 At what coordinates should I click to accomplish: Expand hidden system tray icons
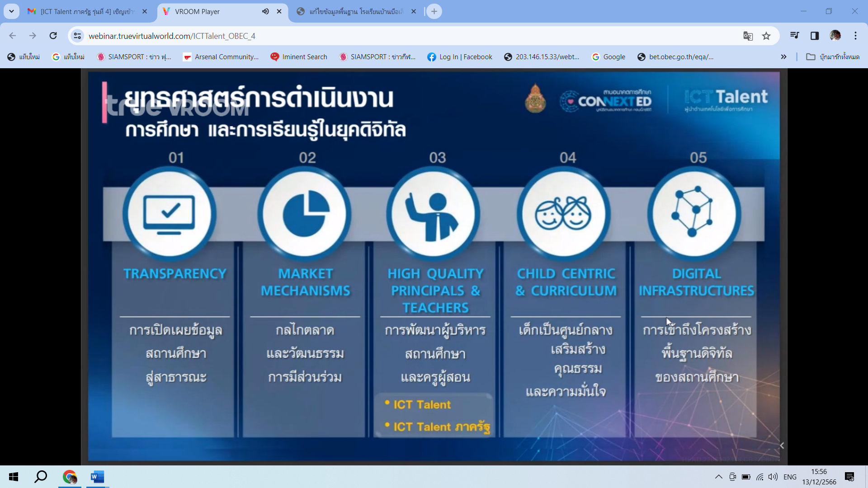pyautogui.click(x=718, y=477)
